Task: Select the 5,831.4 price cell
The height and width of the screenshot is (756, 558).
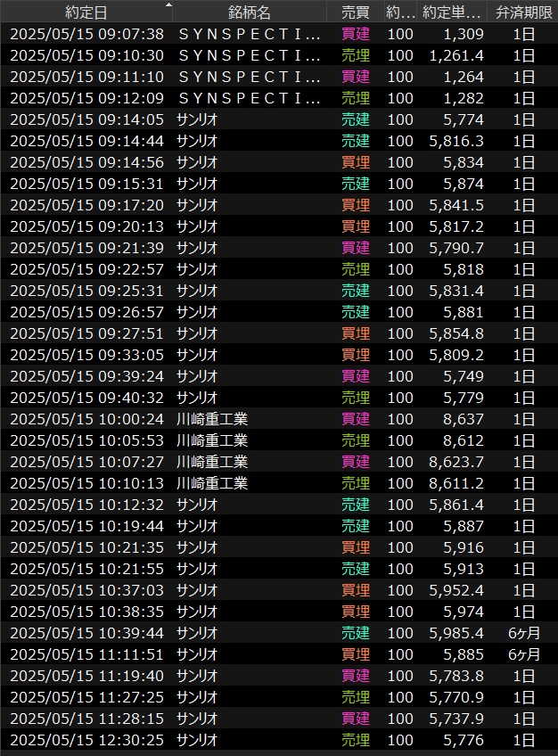Action: 456,291
